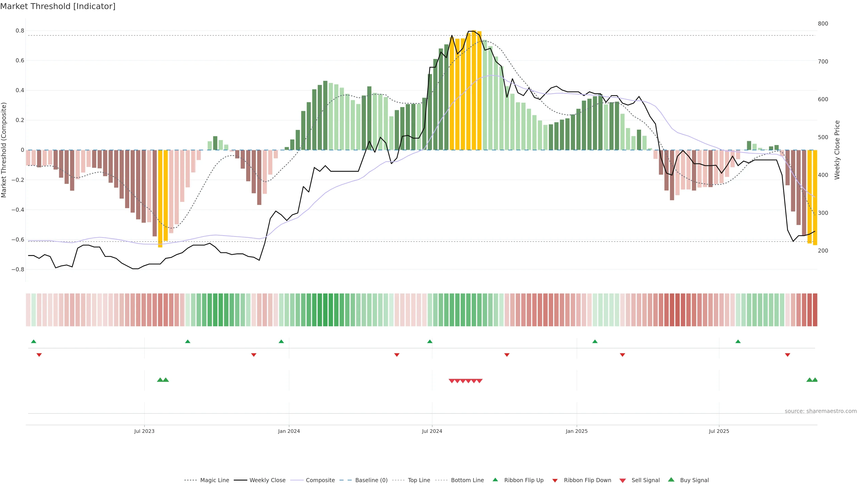Click the rightmost dark red ribbon swatch

click(x=815, y=310)
